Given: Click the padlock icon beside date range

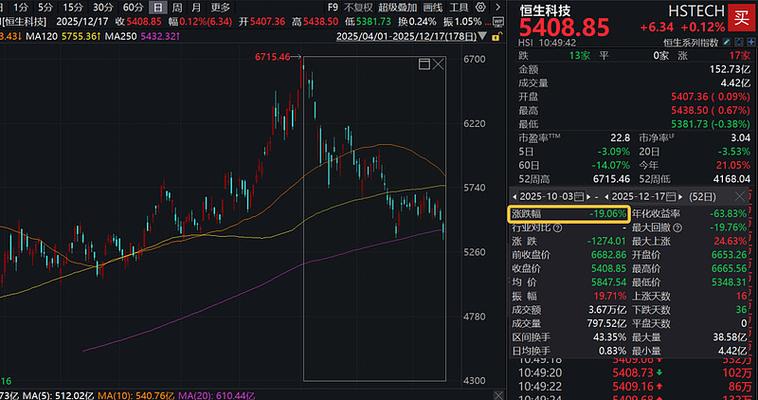Looking at the screenshot, I should point(496,36).
